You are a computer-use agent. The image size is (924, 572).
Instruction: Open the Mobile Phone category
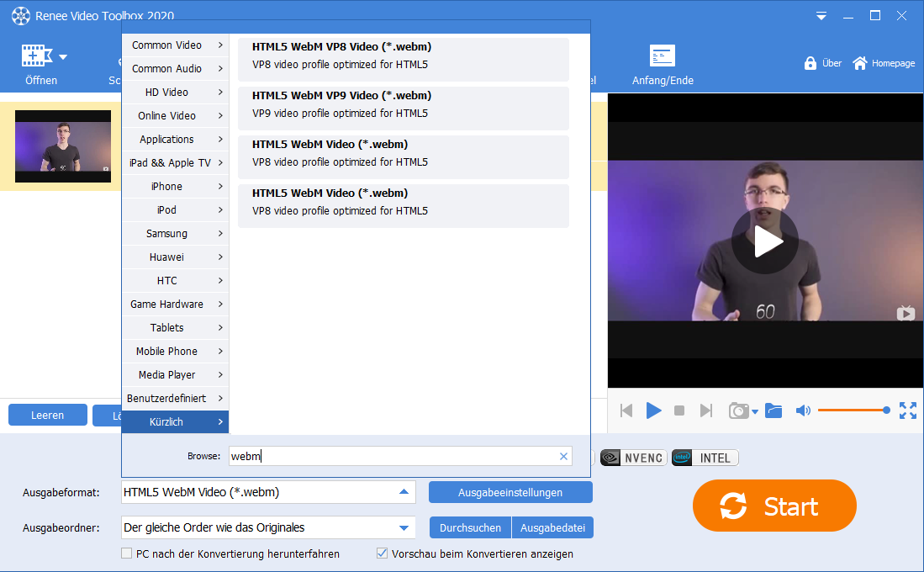[175, 352]
